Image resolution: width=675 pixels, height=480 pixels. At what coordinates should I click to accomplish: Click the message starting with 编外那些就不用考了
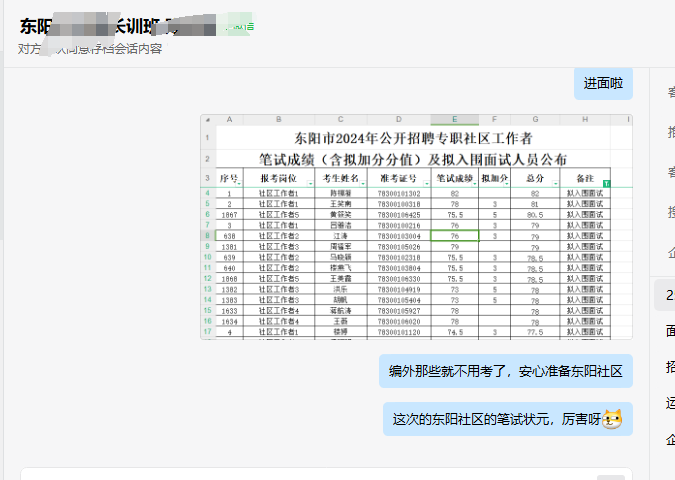[506, 371]
